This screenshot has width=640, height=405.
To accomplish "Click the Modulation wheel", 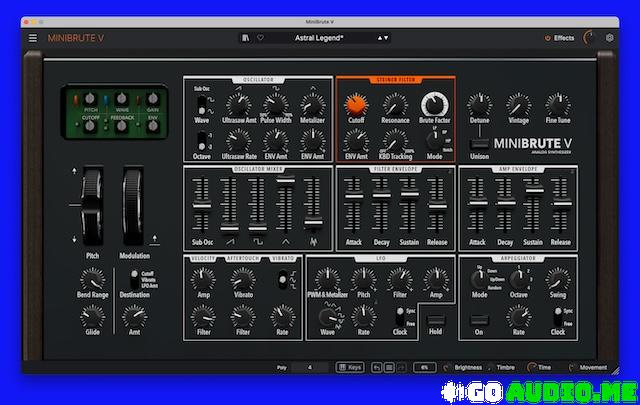I will (x=133, y=206).
